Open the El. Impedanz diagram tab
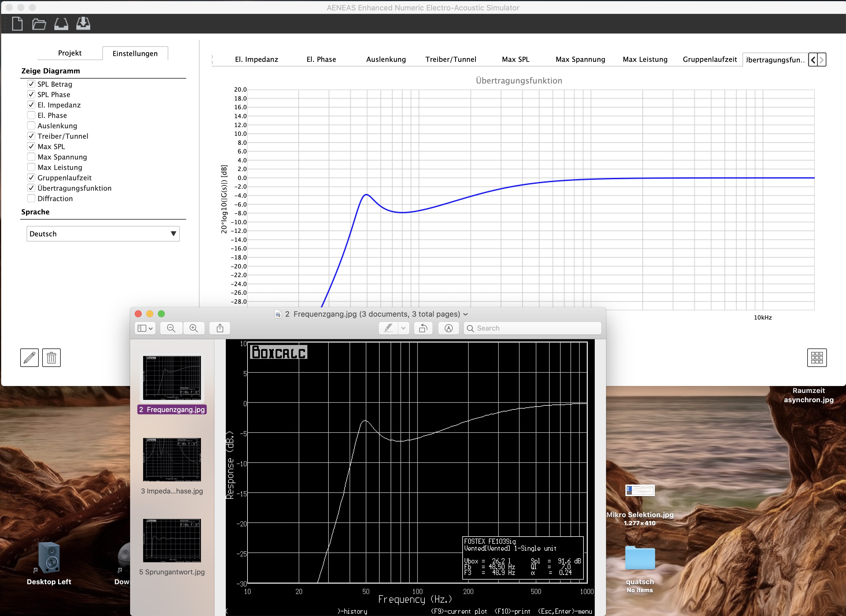Viewport: 846px width, 616px height. pyautogui.click(x=256, y=59)
